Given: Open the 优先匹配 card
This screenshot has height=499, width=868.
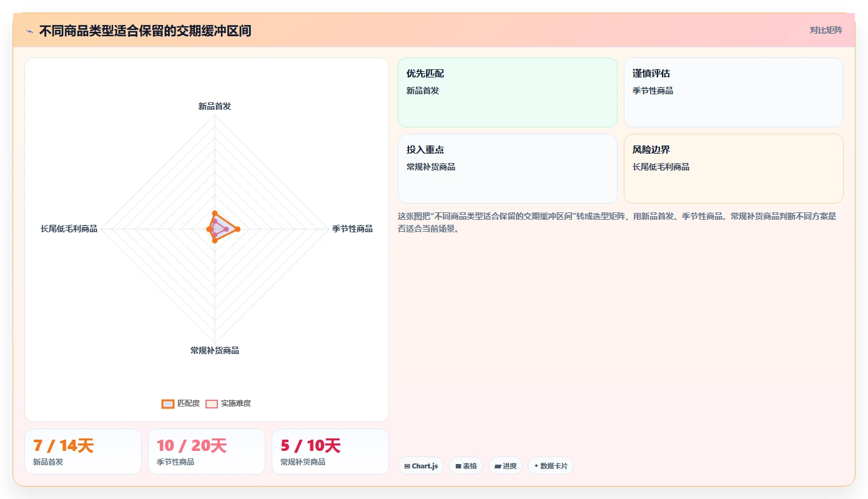Looking at the screenshot, I should (507, 92).
